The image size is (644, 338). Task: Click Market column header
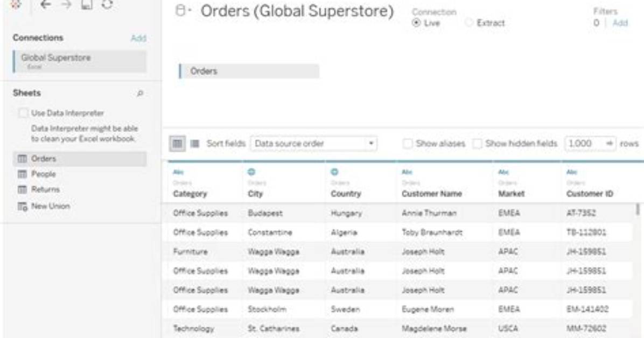click(x=512, y=194)
